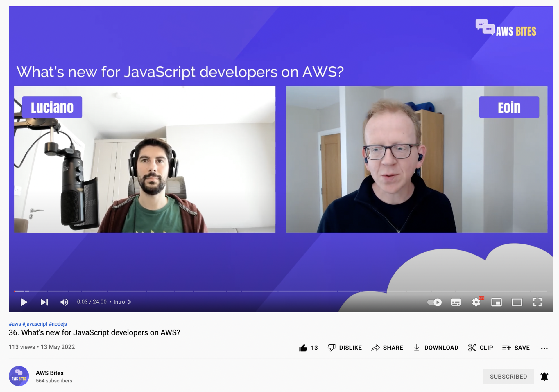Image resolution: width=559 pixels, height=392 pixels.
Task: Create a Clip from video
Action: click(x=481, y=348)
